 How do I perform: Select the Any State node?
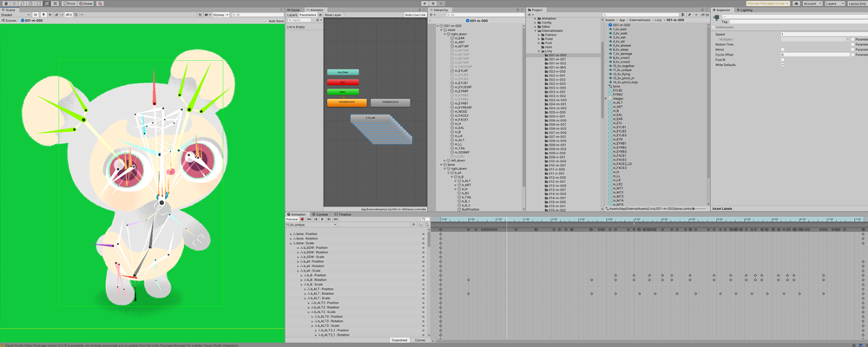point(343,72)
